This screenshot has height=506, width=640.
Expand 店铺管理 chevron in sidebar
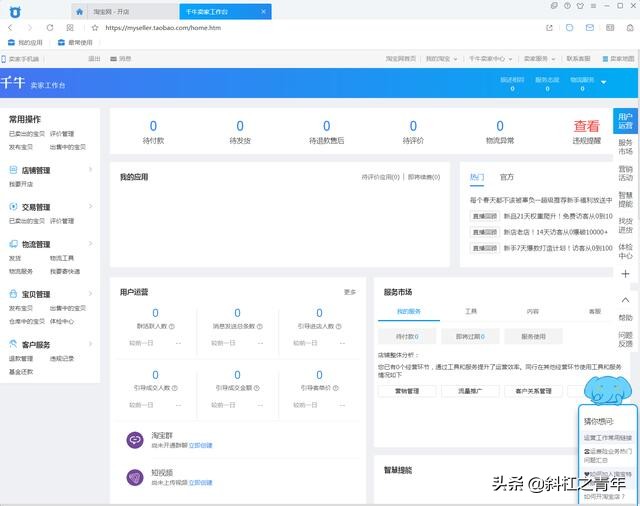click(91, 169)
